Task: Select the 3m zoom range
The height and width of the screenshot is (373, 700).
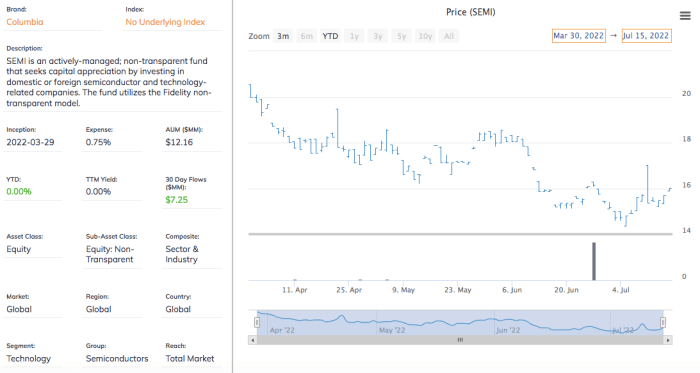Action: pyautogui.click(x=283, y=36)
